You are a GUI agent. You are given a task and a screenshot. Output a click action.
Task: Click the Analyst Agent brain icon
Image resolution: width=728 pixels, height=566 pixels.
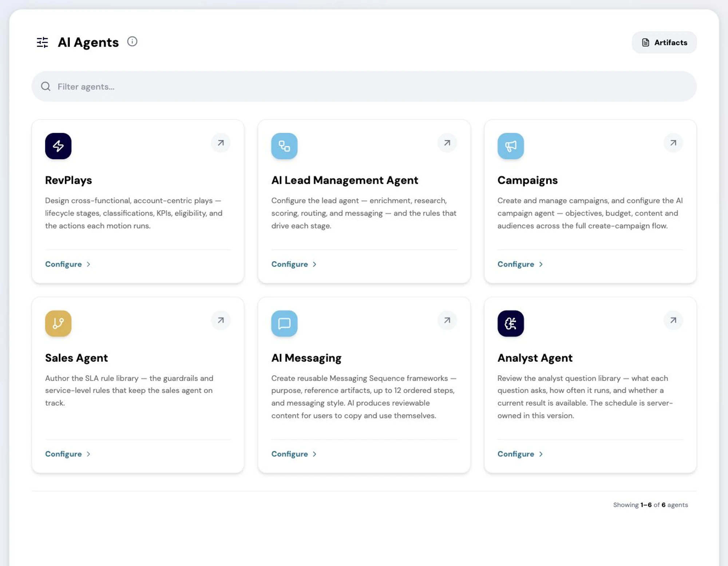511,323
